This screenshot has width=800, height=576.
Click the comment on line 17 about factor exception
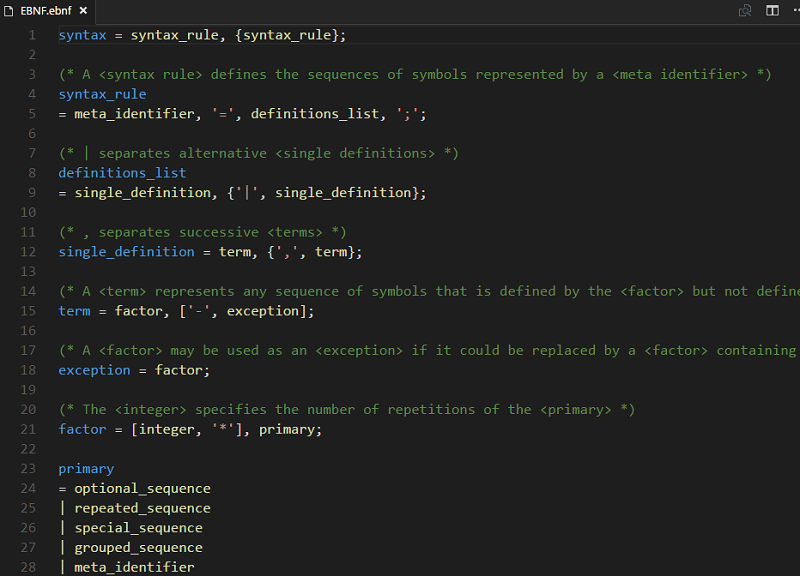(429, 350)
